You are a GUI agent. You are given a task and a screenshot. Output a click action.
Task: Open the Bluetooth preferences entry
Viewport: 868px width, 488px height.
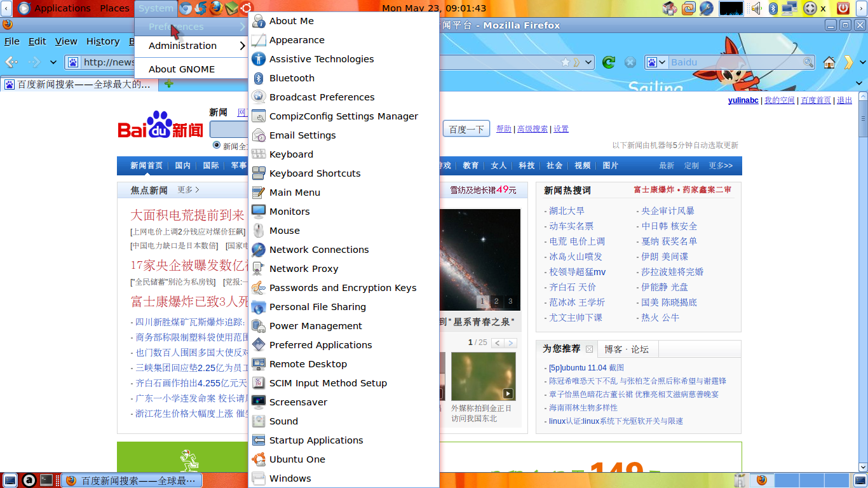pos(344,78)
